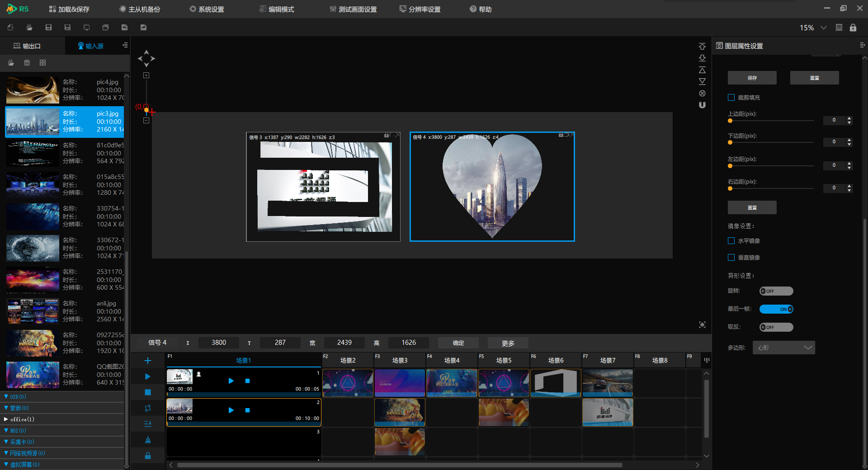Click the sequential playlist order icon
The image size is (868, 470).
[x=148, y=424]
